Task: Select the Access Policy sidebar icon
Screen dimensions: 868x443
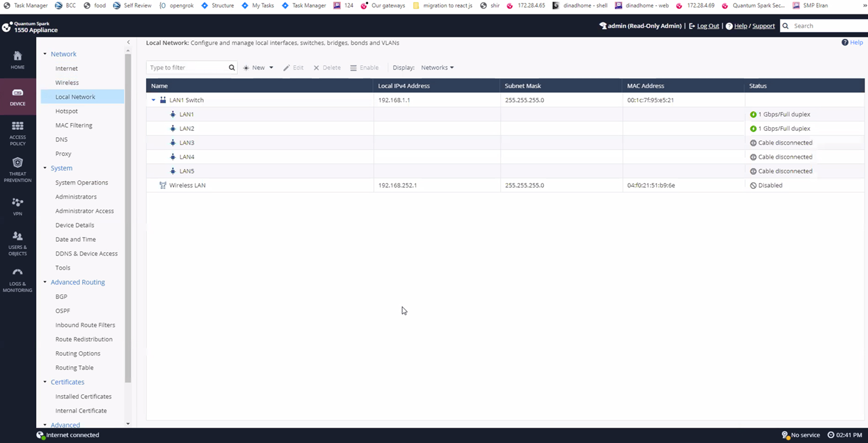Action: 17,127
